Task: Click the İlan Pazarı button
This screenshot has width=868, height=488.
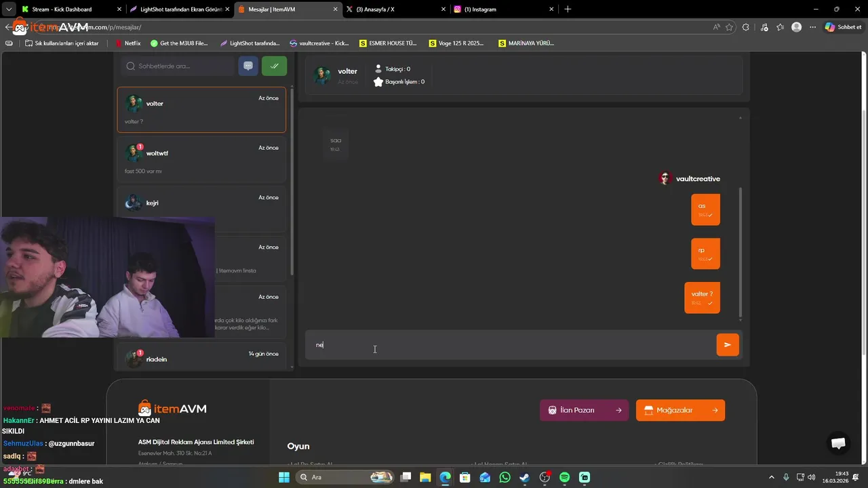Action: click(x=584, y=410)
